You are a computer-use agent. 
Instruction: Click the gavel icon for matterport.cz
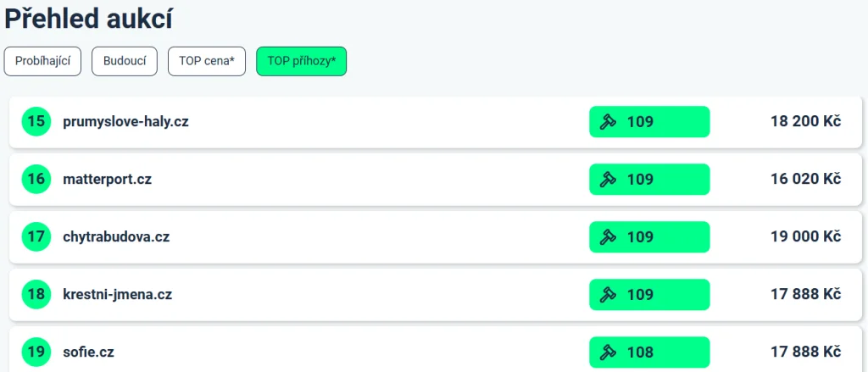tap(607, 179)
